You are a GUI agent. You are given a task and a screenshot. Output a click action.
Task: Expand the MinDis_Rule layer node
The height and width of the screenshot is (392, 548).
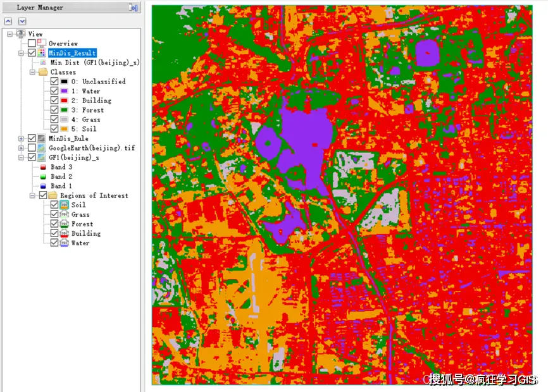21,138
